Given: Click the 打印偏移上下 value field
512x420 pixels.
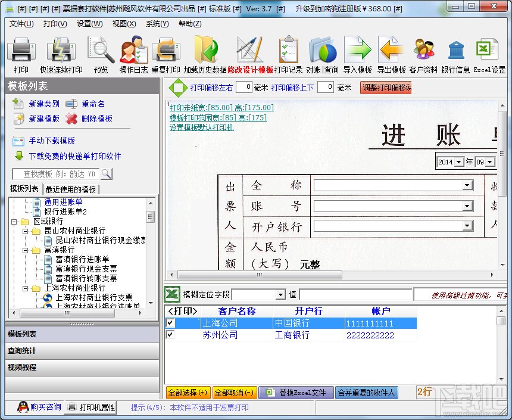Looking at the screenshot, I should 325,87.
